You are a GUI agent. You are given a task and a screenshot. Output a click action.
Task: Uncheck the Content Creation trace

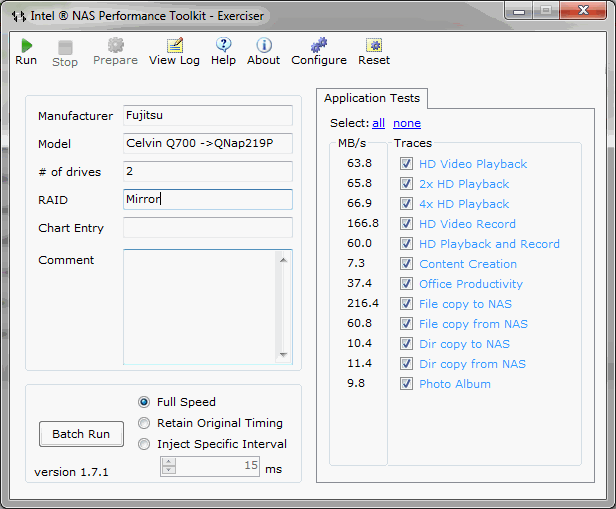(406, 264)
